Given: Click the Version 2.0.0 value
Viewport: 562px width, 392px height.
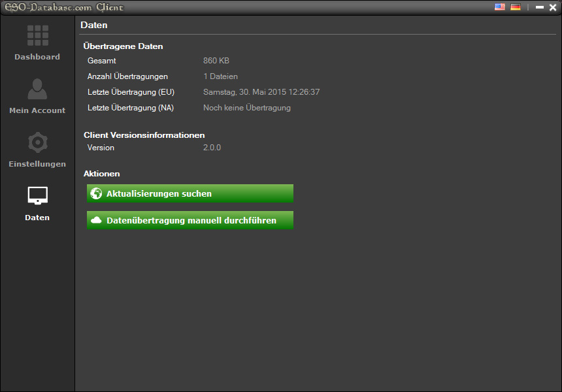Looking at the screenshot, I should point(212,148).
